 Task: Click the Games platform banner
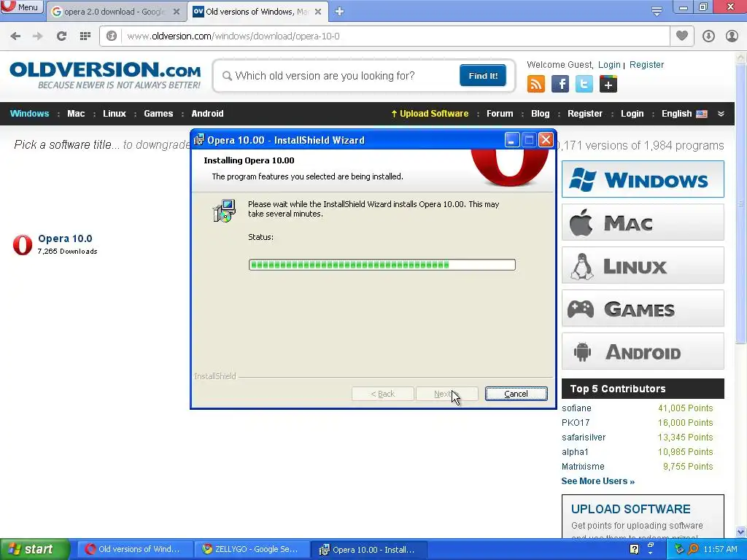click(643, 308)
